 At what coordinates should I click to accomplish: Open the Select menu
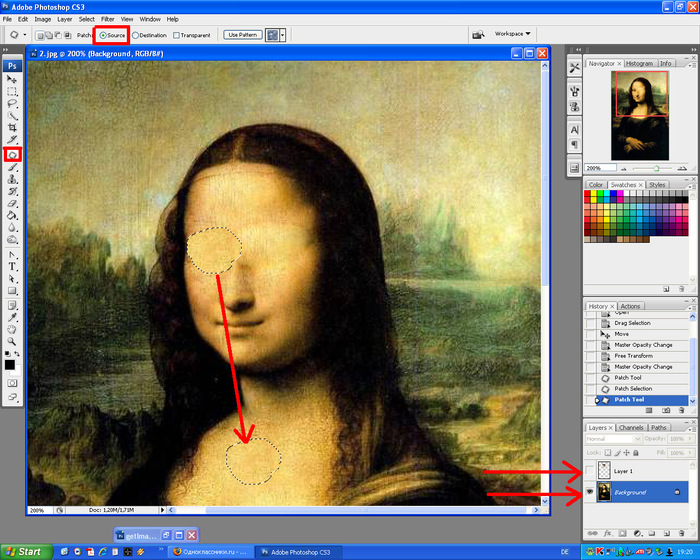87,19
